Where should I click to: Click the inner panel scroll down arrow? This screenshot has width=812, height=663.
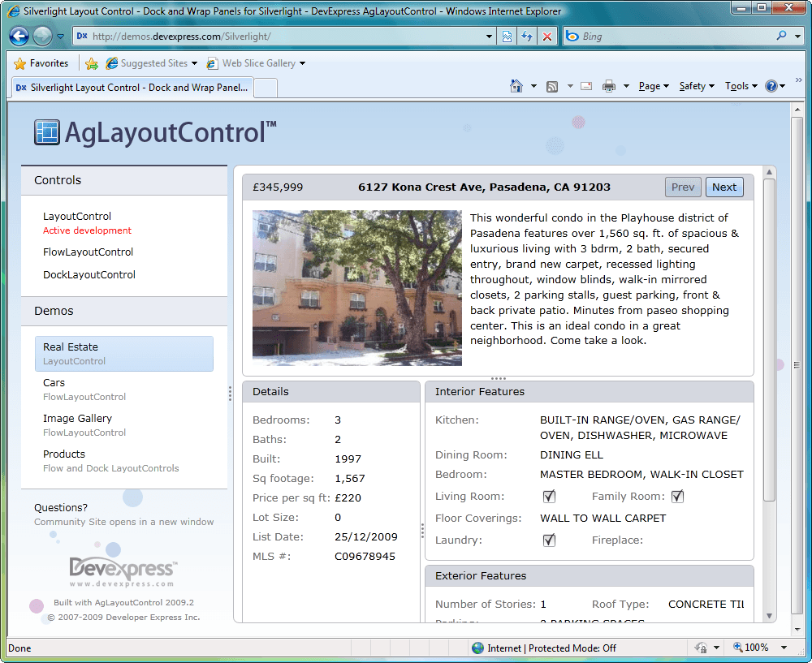point(769,616)
